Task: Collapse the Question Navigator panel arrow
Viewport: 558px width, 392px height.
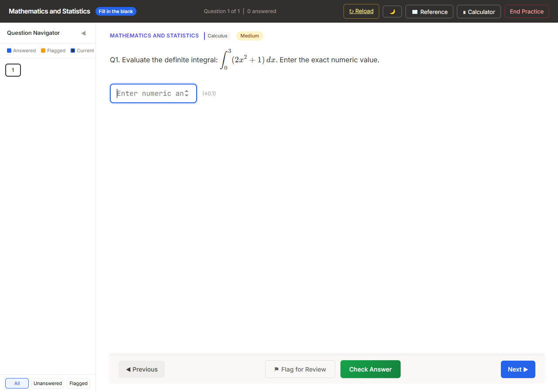Action: [x=83, y=33]
